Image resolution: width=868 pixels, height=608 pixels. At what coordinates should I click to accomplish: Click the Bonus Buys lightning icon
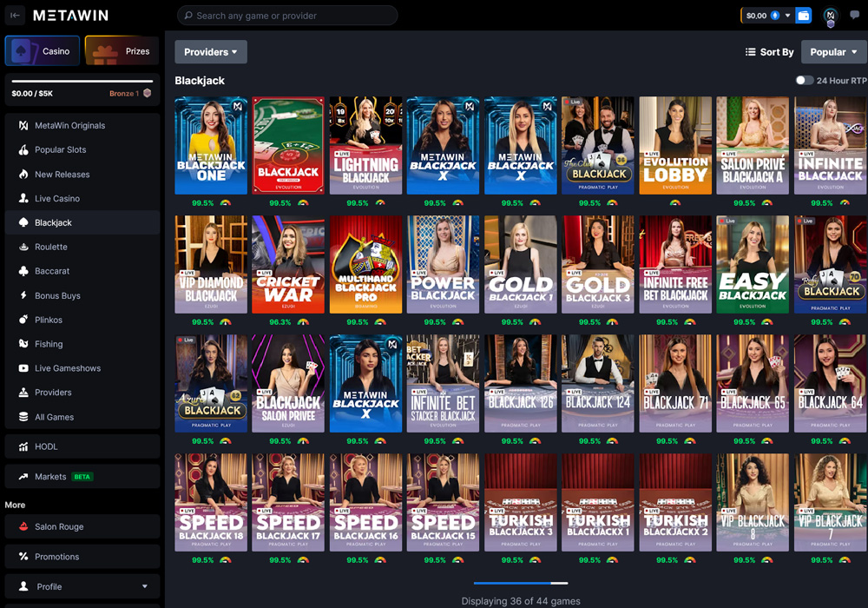click(x=23, y=295)
